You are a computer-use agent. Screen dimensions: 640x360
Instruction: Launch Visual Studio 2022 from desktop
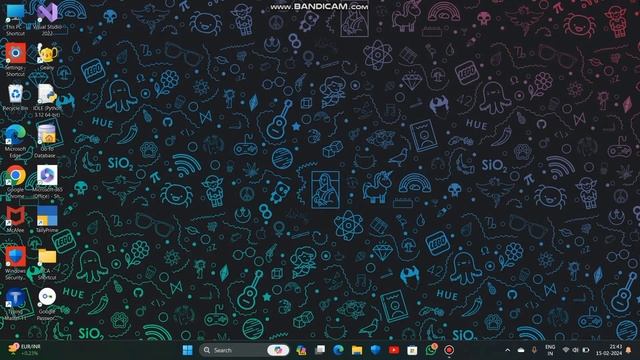(x=47, y=20)
